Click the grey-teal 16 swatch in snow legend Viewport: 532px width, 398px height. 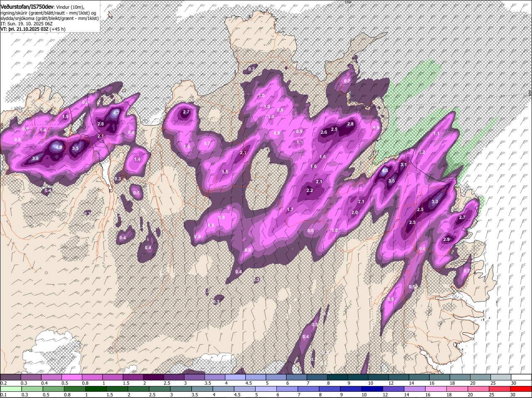point(440,377)
